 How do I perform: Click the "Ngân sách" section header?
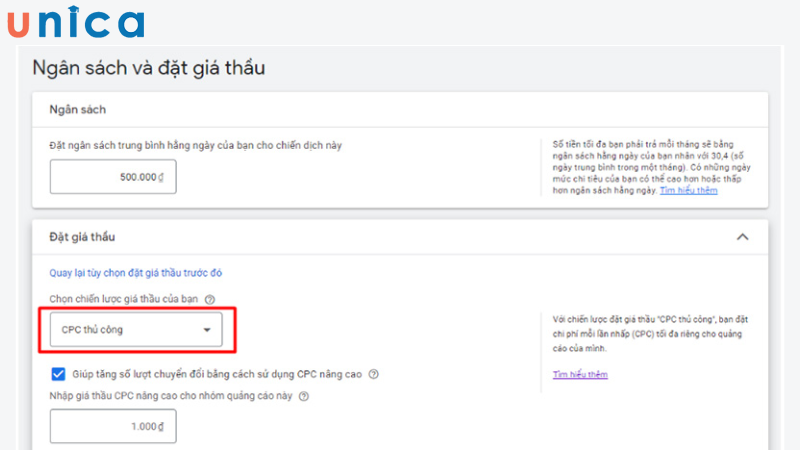click(78, 109)
